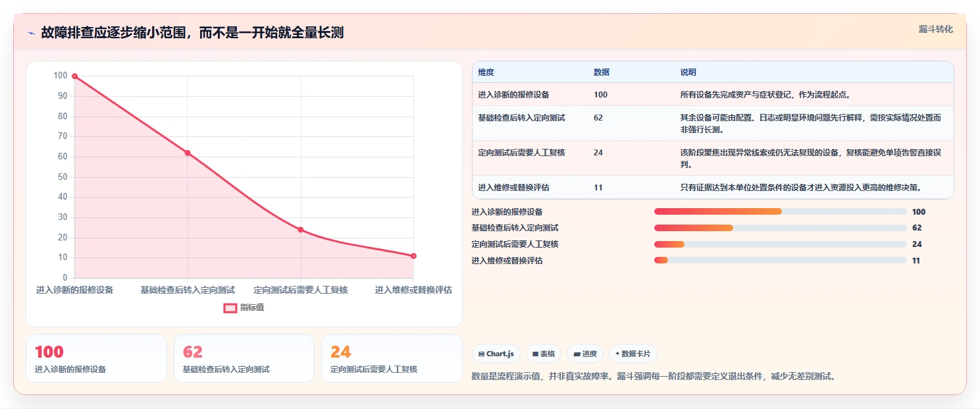Click the chart data point at value 24
This screenshot has width=980, height=409.
coord(301,230)
